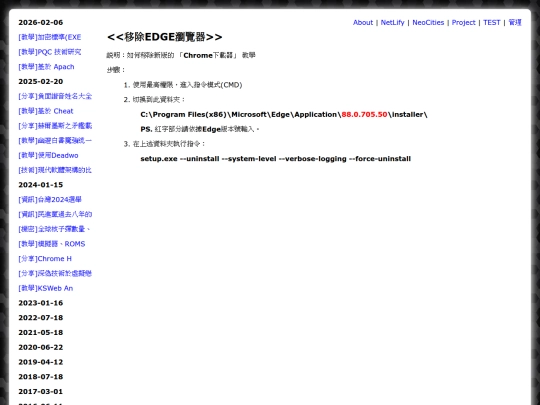Open the article ending in (EXE
540x405 pixels.
(x=50, y=37)
